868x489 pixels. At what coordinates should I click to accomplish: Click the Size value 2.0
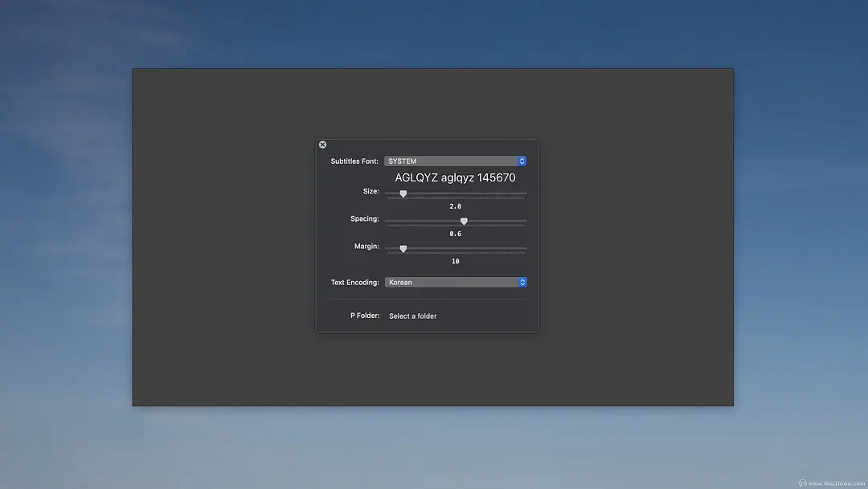click(x=455, y=206)
